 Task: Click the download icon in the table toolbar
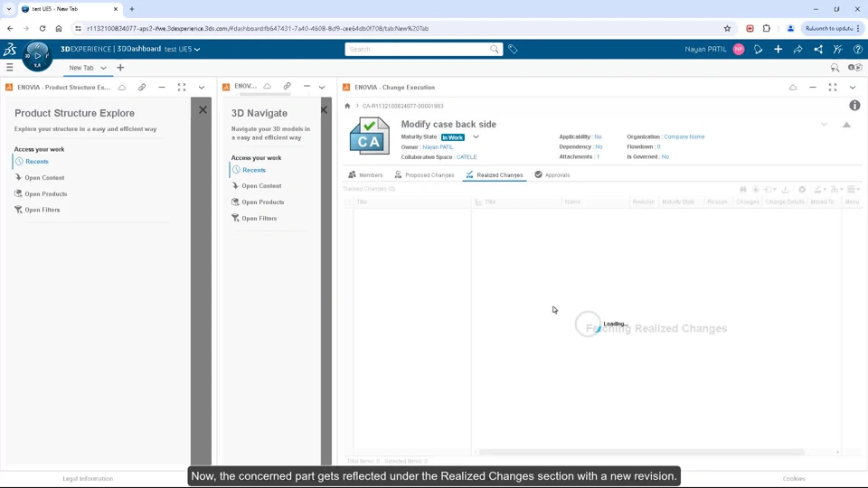pos(785,189)
